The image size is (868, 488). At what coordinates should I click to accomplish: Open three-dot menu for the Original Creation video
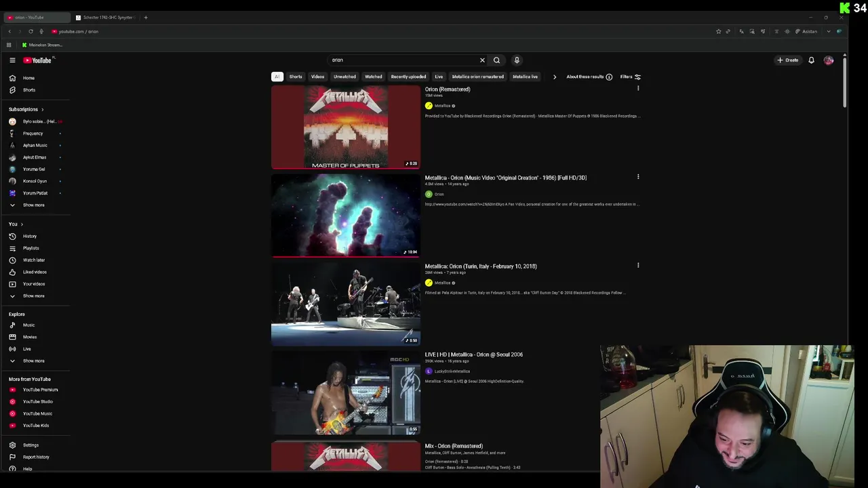tap(638, 177)
